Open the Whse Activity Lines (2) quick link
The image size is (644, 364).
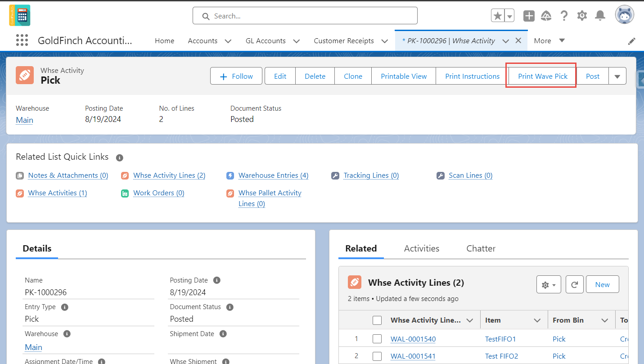click(x=169, y=175)
